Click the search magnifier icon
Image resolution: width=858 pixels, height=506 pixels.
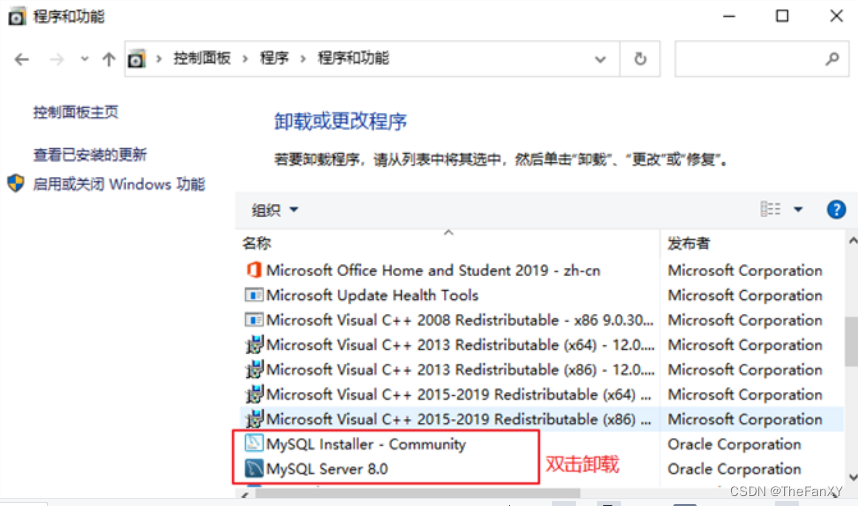(x=832, y=59)
